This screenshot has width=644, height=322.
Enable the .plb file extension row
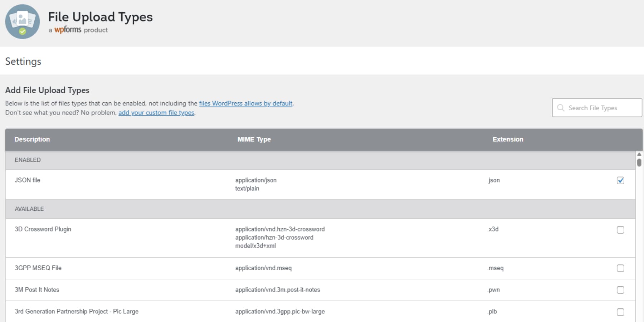click(620, 312)
